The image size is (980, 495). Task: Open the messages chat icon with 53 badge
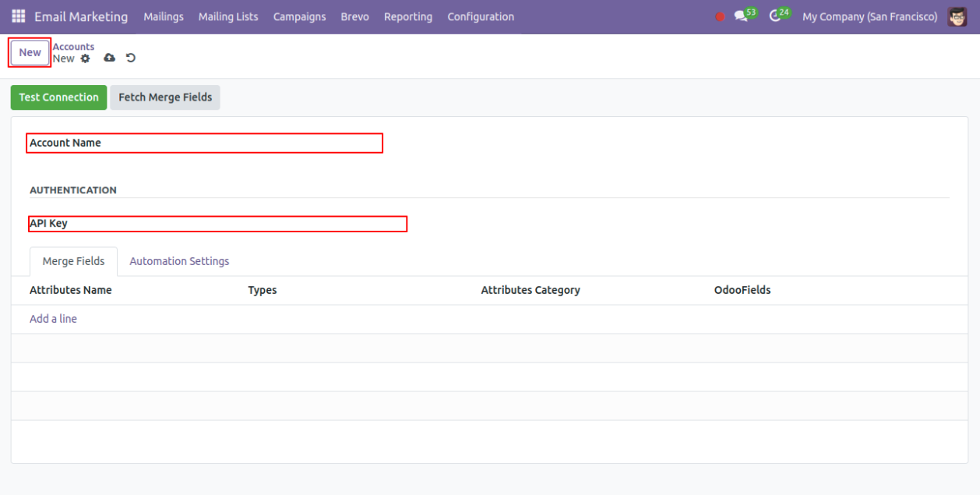pyautogui.click(x=742, y=16)
